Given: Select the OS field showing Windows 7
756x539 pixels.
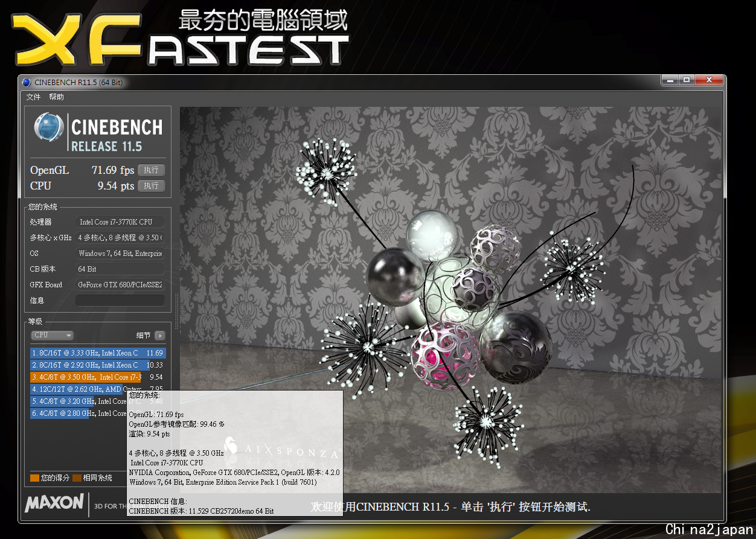Looking at the screenshot, I should click(120, 254).
